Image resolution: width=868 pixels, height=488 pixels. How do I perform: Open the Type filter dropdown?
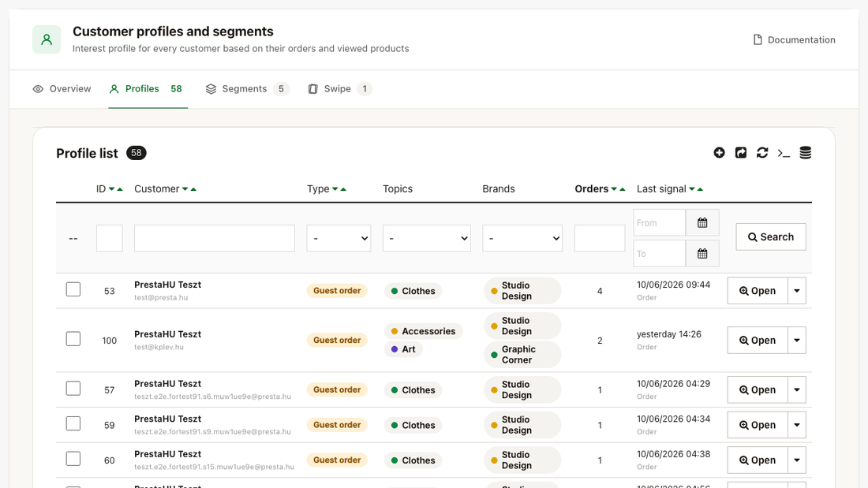pos(339,238)
